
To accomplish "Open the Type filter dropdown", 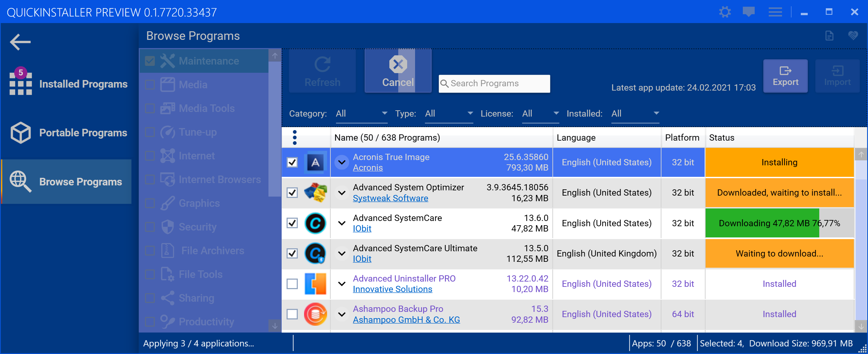I will click(449, 114).
